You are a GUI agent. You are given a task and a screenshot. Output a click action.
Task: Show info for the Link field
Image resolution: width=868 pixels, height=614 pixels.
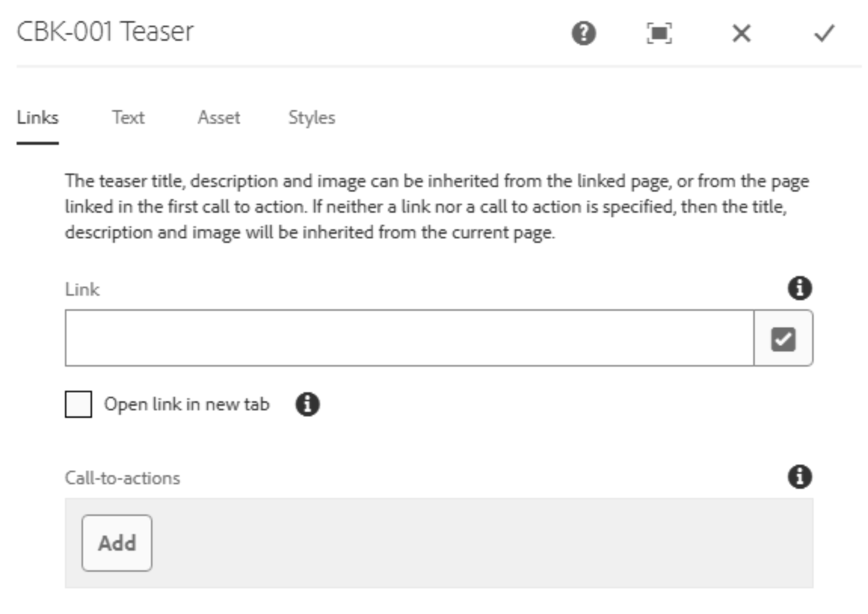tap(799, 288)
